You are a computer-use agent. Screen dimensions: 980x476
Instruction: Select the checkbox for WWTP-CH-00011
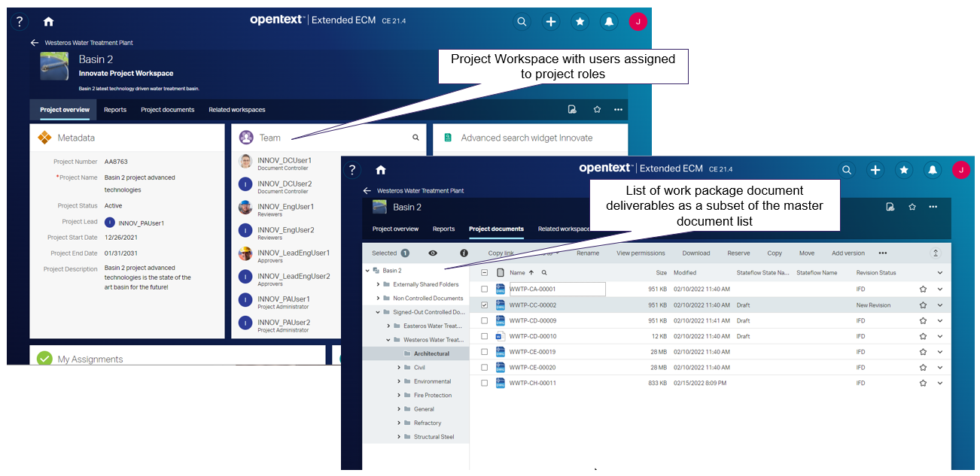(x=485, y=383)
